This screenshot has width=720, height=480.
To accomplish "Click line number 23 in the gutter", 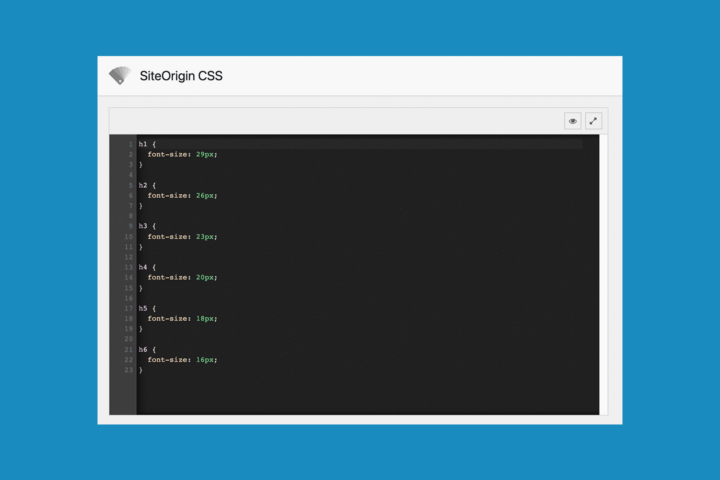I will pyautogui.click(x=129, y=370).
